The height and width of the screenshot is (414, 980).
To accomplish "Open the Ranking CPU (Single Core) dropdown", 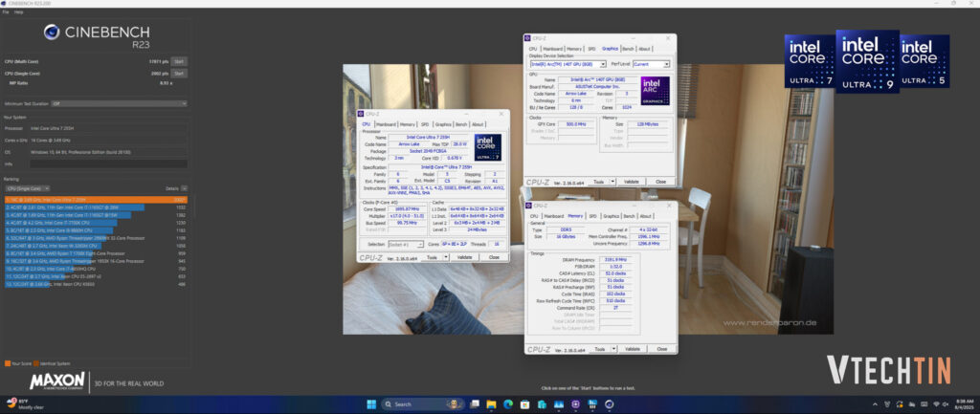I will (27, 188).
